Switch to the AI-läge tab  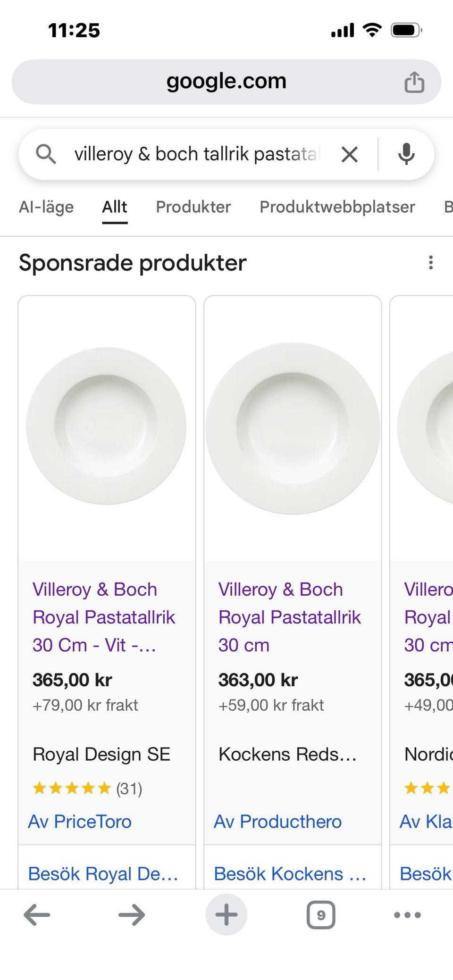point(46,207)
